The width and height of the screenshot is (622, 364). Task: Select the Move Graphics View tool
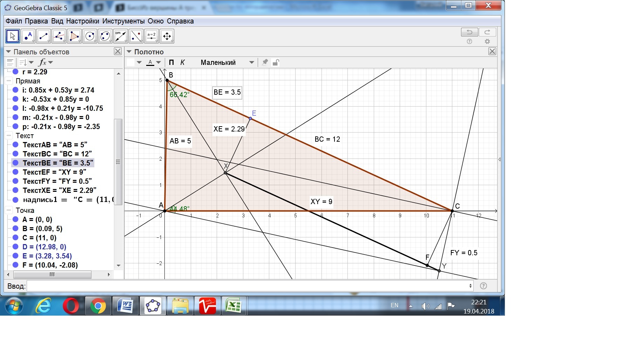click(167, 36)
